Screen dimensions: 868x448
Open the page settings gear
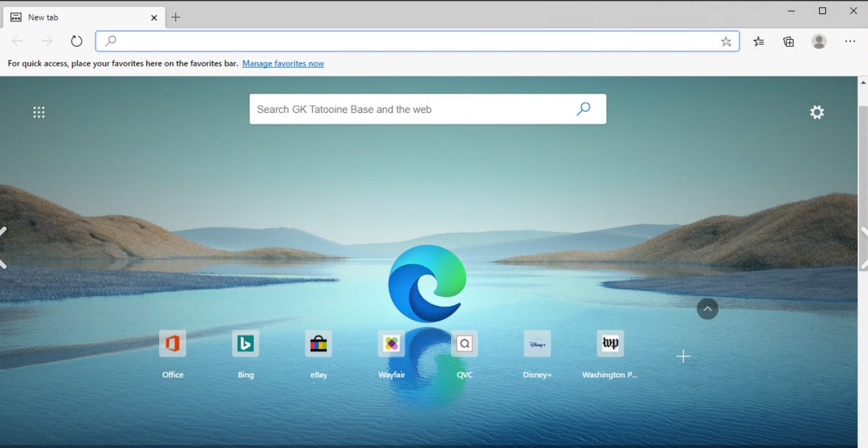(x=817, y=112)
